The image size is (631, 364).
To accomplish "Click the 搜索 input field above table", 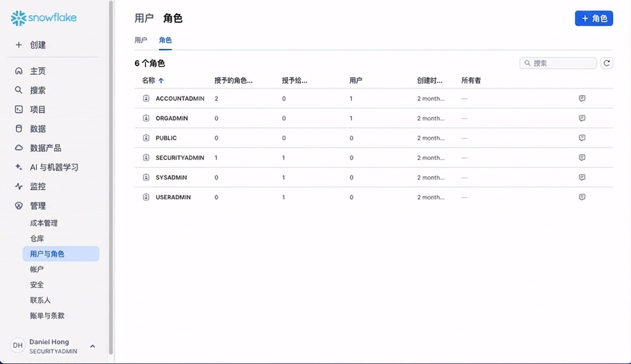I will click(558, 63).
